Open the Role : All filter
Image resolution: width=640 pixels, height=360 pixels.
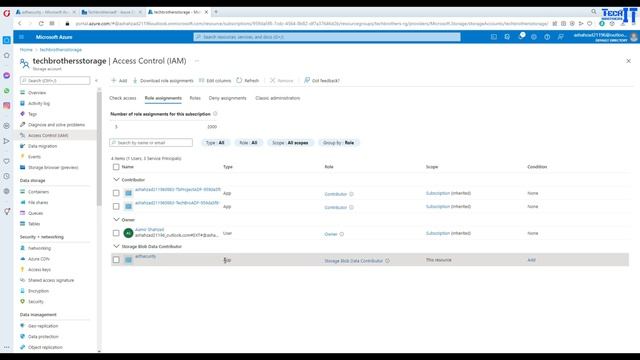point(248,143)
